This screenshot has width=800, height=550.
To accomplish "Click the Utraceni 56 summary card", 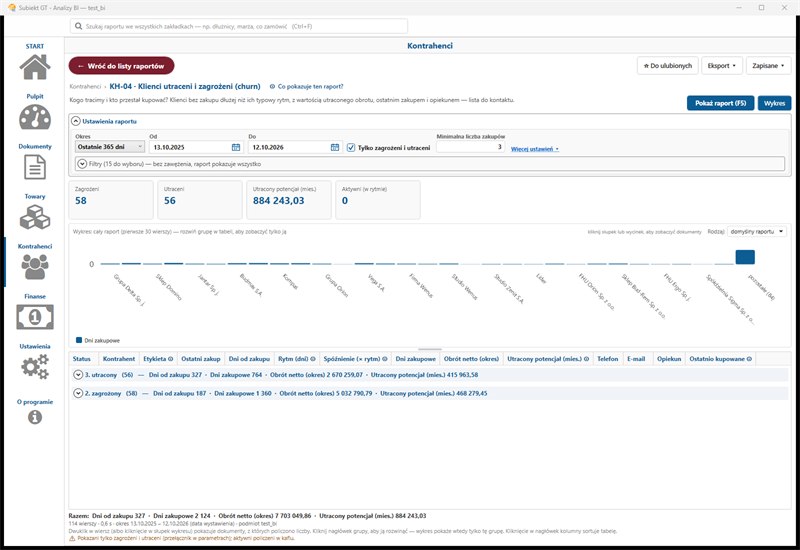I will click(x=200, y=199).
